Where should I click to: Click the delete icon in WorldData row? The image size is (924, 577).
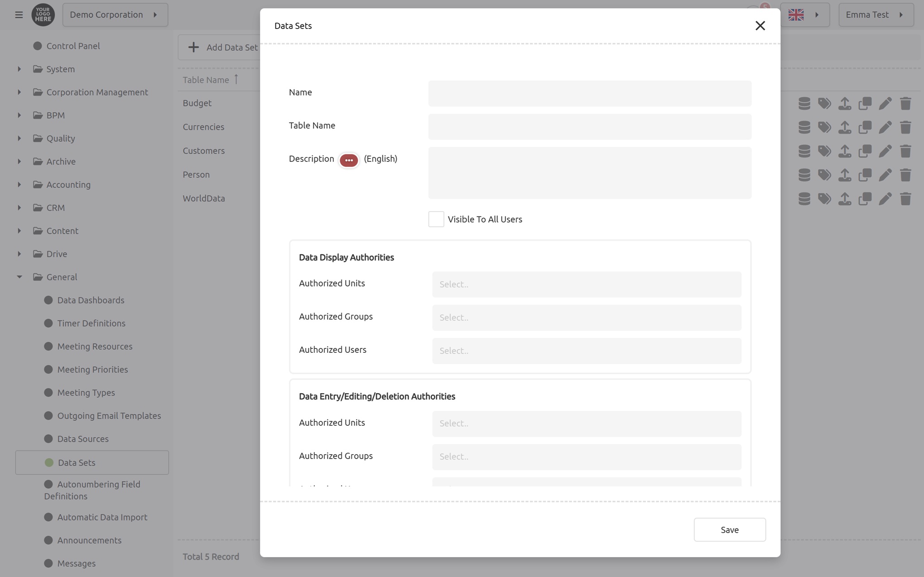905,199
